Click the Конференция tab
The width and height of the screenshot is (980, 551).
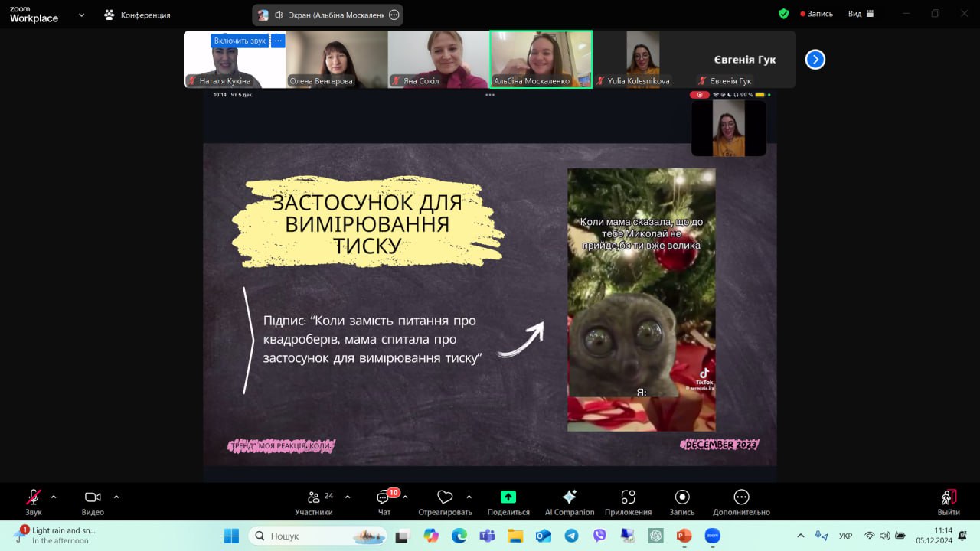(138, 15)
